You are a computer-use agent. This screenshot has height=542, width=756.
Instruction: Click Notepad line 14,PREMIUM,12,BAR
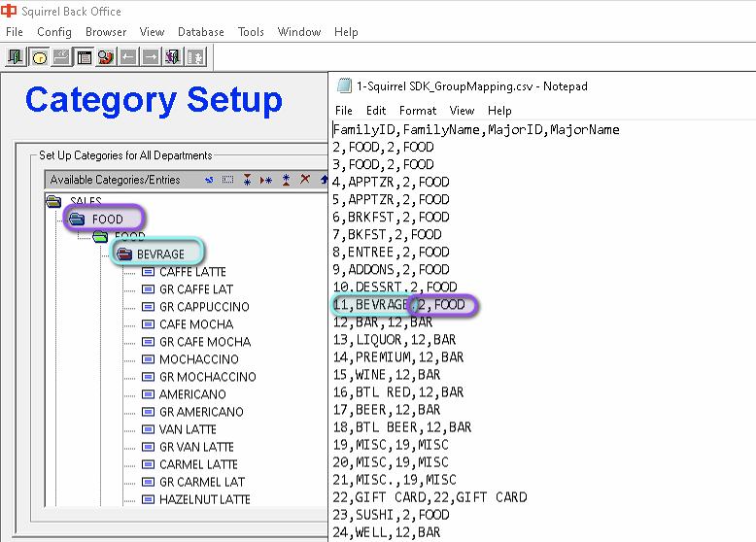(x=398, y=357)
